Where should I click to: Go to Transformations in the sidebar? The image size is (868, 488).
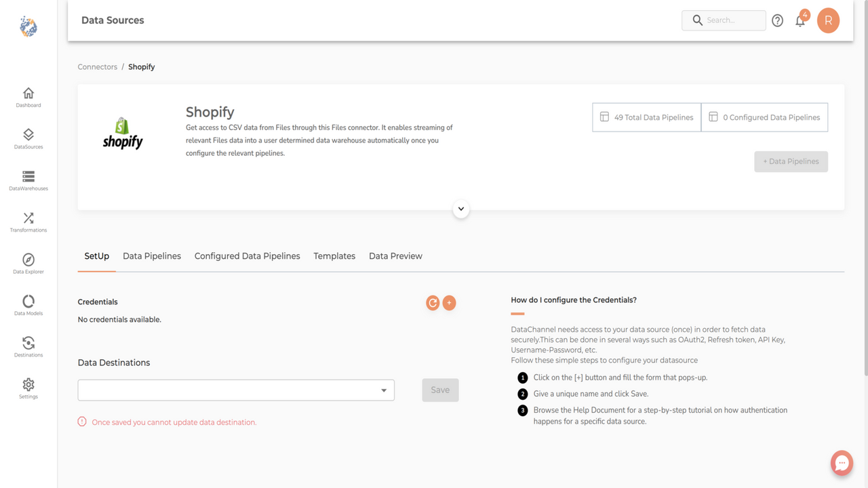(x=28, y=222)
